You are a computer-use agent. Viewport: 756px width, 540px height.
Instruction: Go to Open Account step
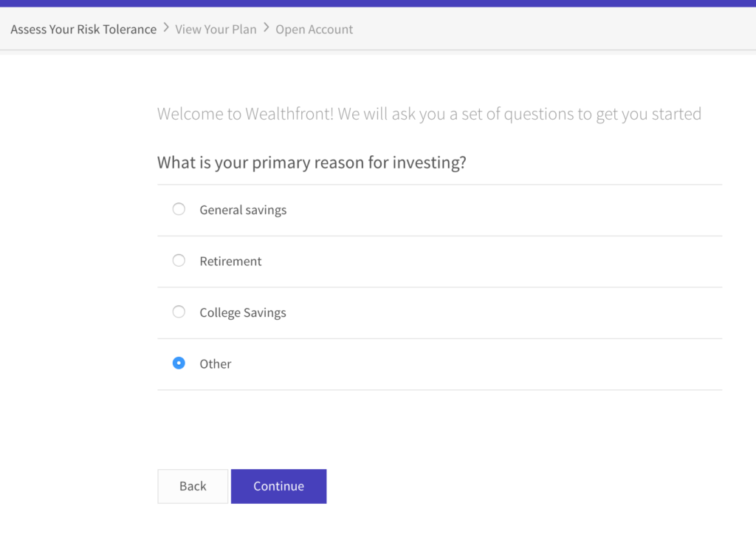[x=315, y=30]
